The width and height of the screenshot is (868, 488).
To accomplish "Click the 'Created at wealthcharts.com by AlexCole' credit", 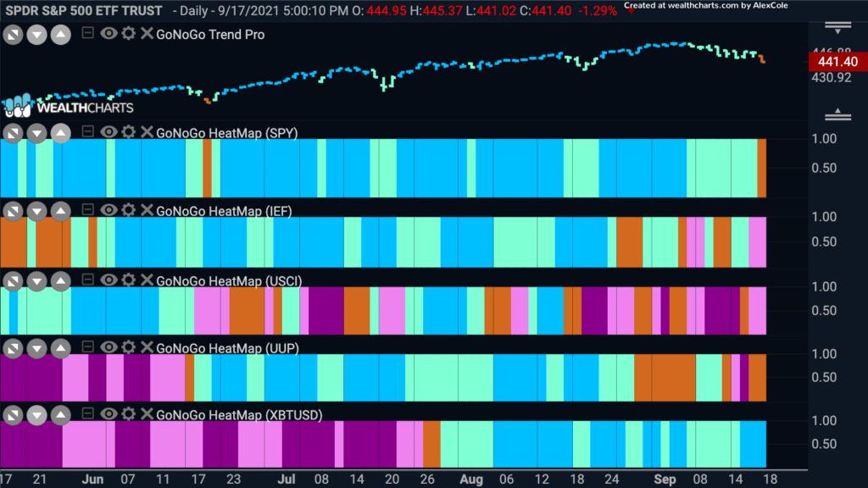I will click(x=706, y=6).
